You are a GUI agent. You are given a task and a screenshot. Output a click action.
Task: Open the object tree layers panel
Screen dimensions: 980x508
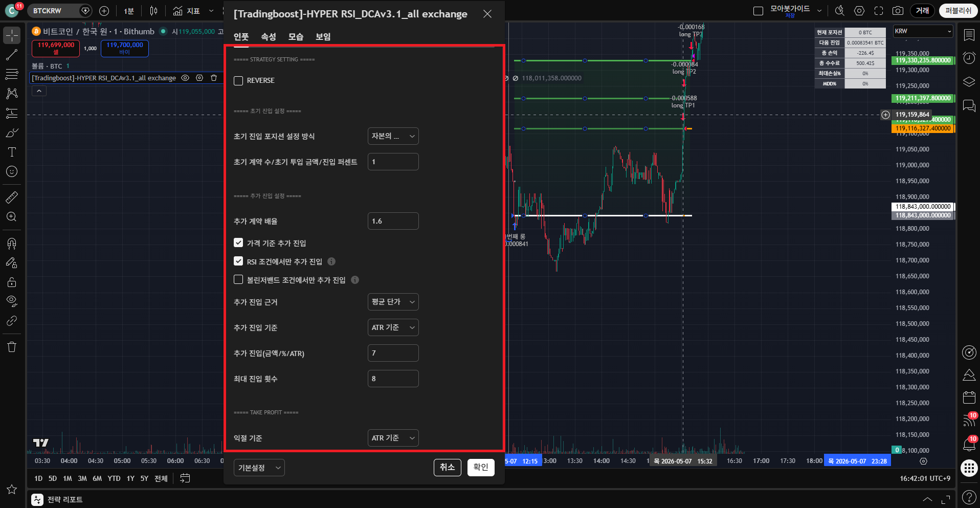969,82
